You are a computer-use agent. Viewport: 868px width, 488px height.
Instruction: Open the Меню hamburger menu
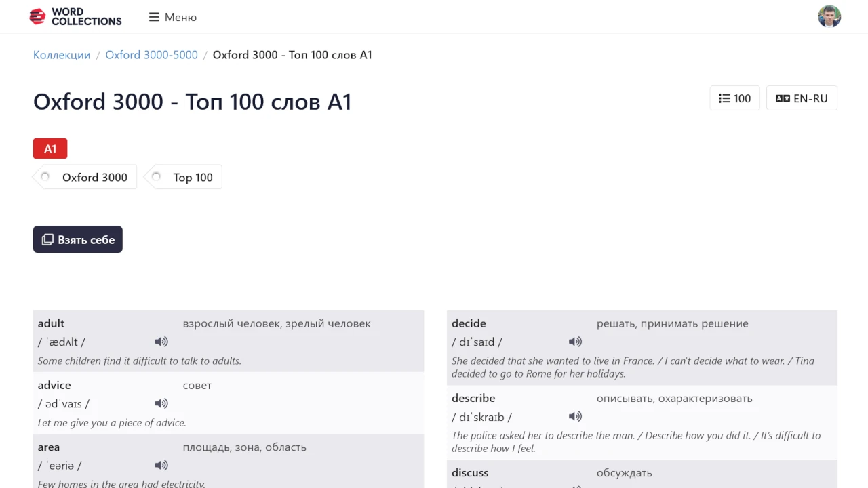[x=173, y=17]
